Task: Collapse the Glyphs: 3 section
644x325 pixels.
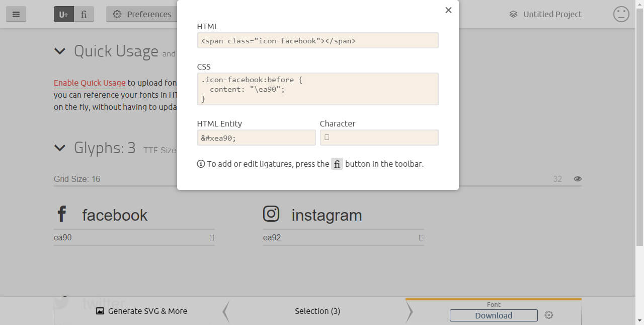Action: tap(60, 148)
